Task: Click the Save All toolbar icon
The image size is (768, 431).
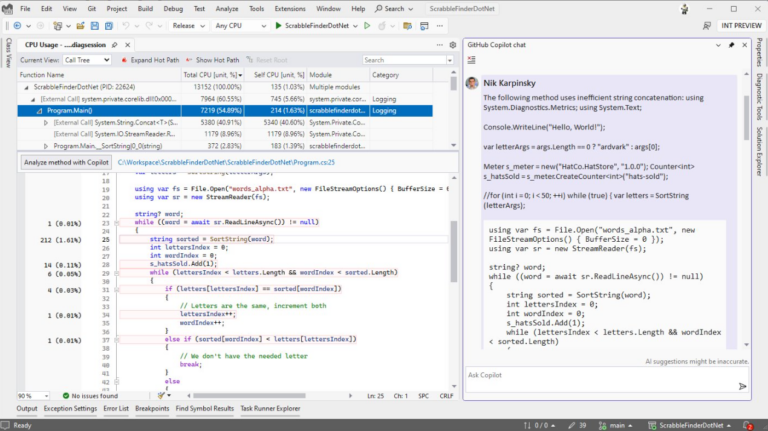Action: click(x=109, y=25)
